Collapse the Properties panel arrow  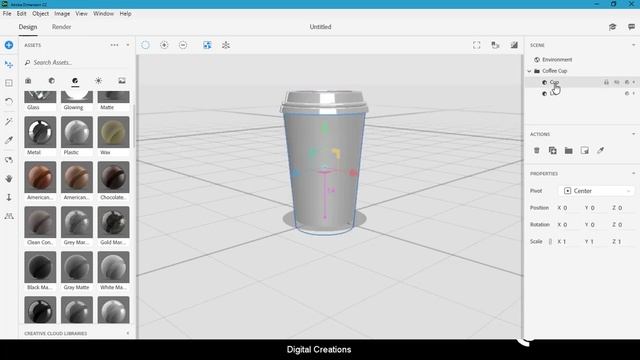pos(633,173)
